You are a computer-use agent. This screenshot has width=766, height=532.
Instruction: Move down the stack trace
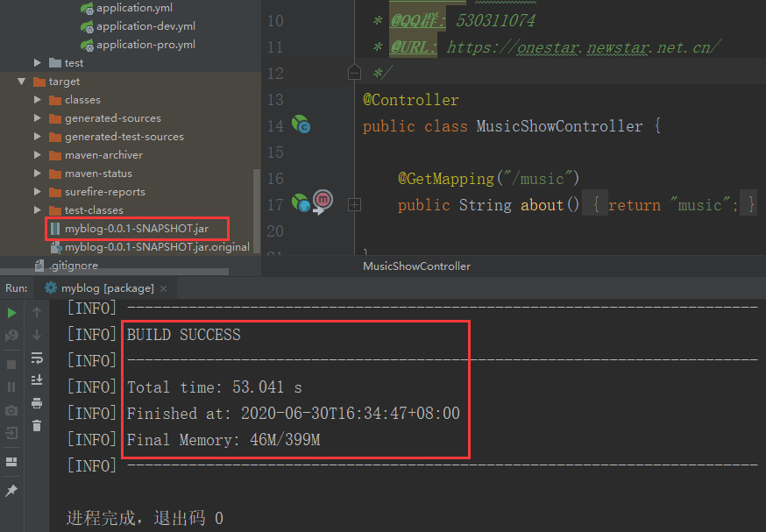pos(37,335)
